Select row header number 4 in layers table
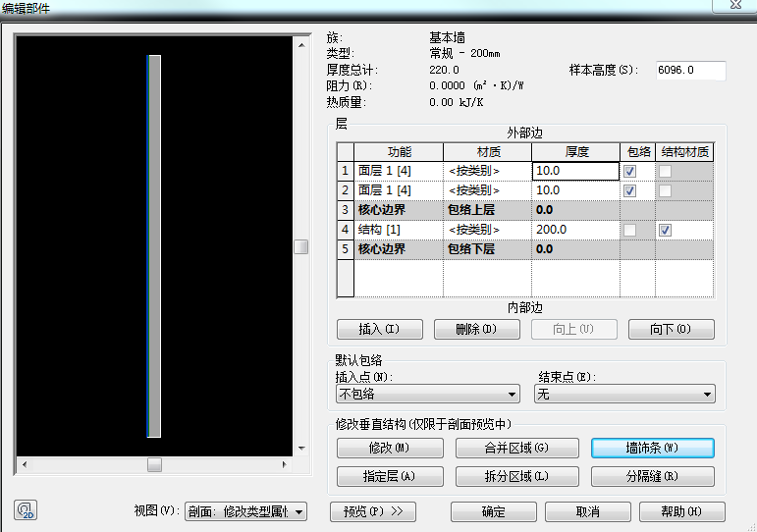This screenshot has width=757, height=532. pyautogui.click(x=345, y=230)
